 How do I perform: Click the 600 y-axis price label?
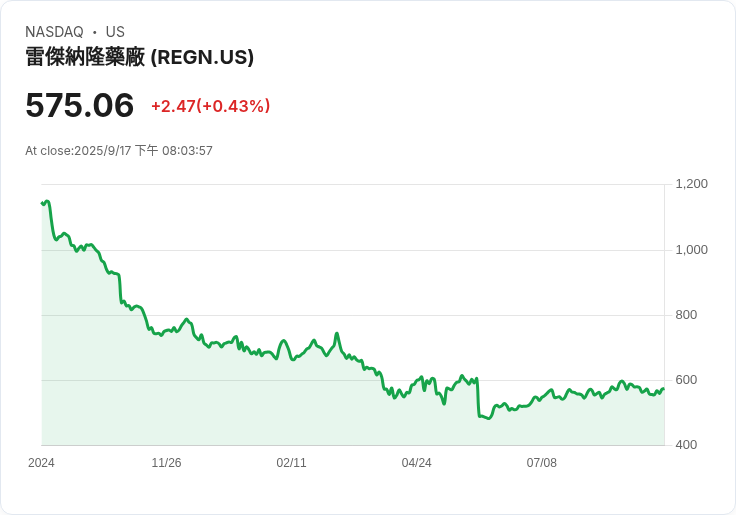[686, 380]
